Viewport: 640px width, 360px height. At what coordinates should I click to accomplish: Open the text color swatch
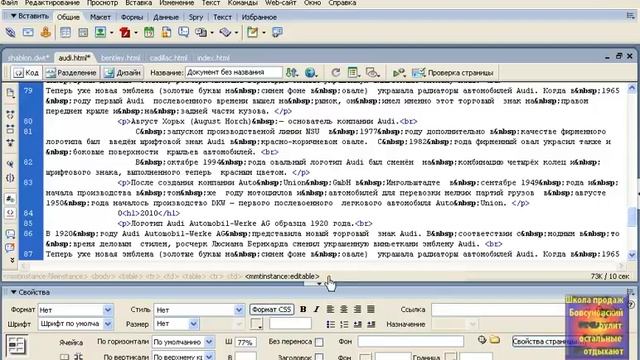click(256, 324)
